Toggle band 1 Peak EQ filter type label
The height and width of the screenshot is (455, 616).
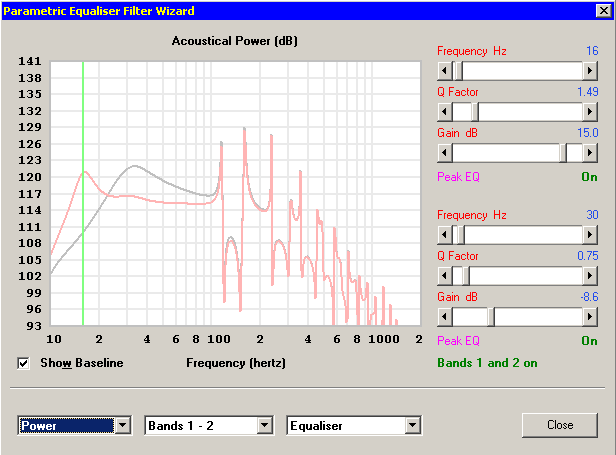click(458, 177)
